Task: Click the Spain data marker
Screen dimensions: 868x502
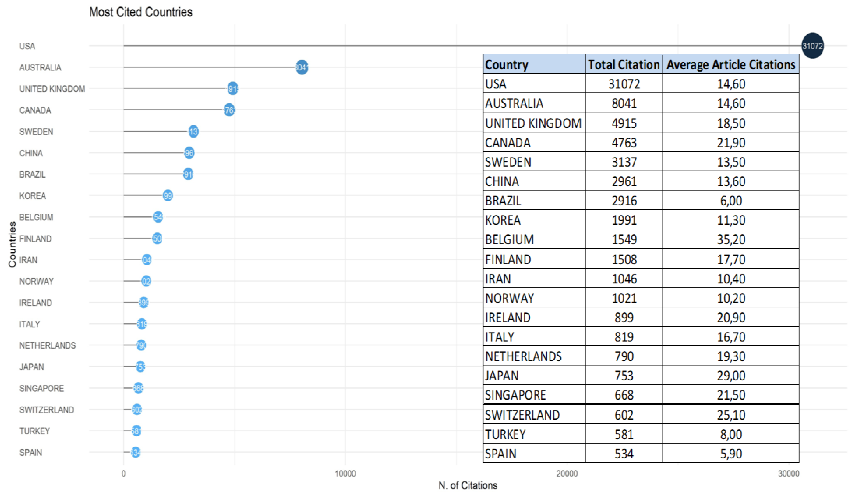Action: click(135, 452)
